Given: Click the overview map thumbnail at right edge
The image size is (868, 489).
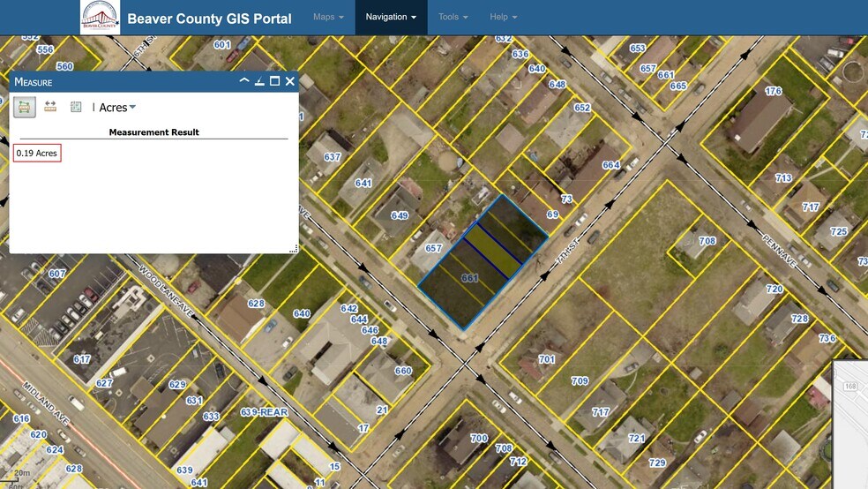Looking at the screenshot, I should 850,424.
